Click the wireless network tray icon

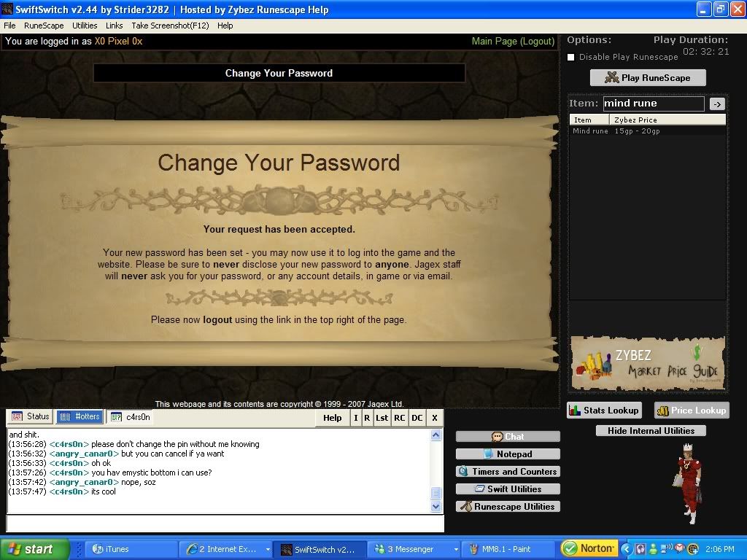click(x=665, y=550)
